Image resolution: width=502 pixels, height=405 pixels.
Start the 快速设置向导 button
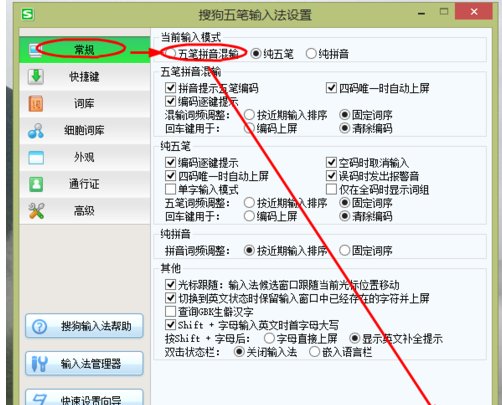tap(84, 397)
